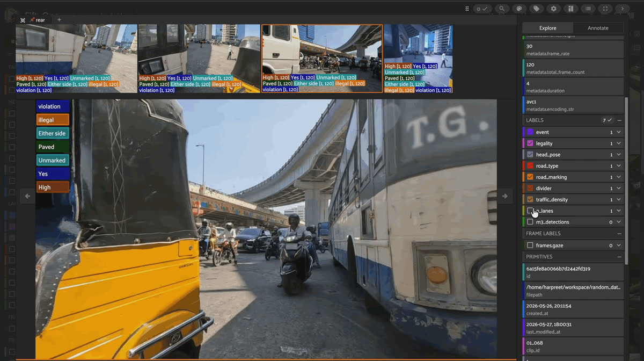Click the avc1 encoding string entry
Image resolution: width=644 pixels, height=361 pixels.
tap(573, 105)
